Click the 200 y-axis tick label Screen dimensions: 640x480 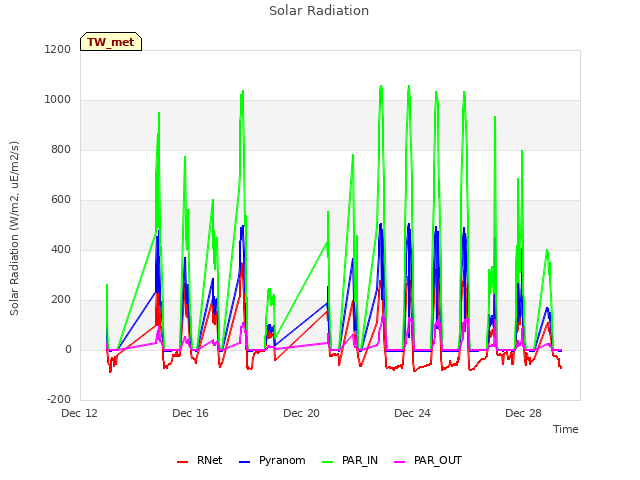coord(61,300)
